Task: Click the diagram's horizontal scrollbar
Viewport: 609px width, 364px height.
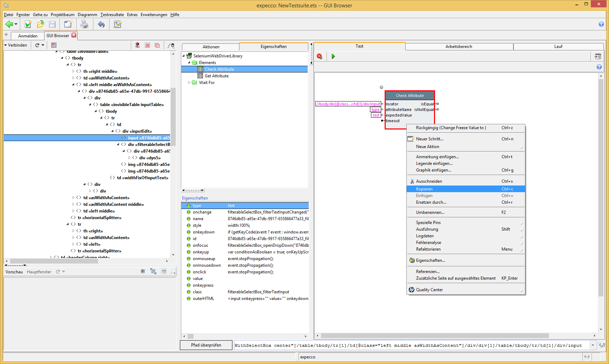Action: coord(434,336)
